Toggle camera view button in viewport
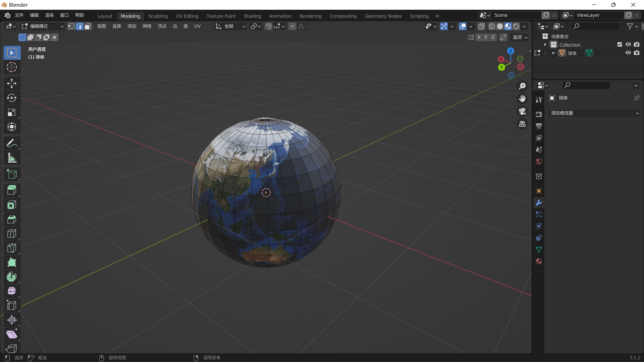644x362 pixels. click(522, 111)
